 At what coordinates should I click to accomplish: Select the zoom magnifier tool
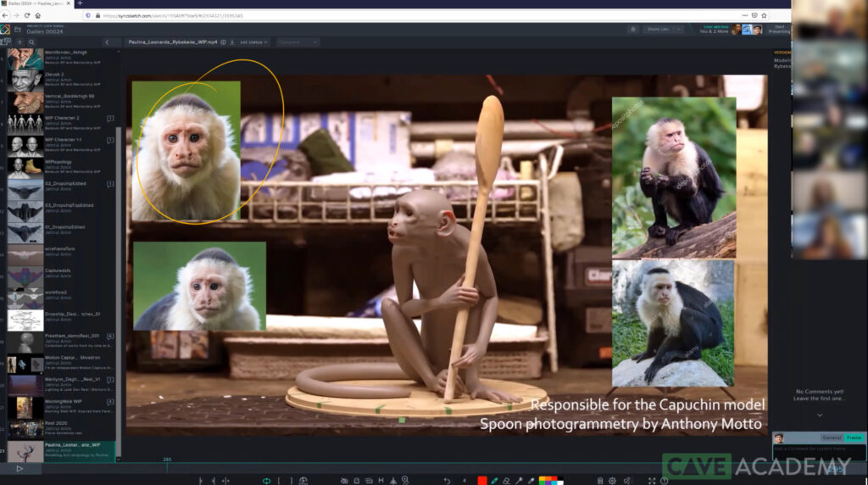tap(405, 481)
